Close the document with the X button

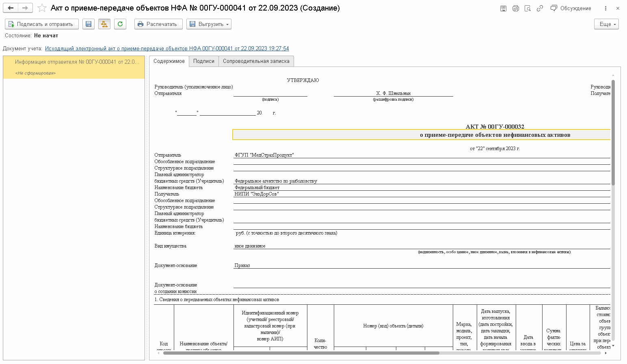(x=618, y=8)
